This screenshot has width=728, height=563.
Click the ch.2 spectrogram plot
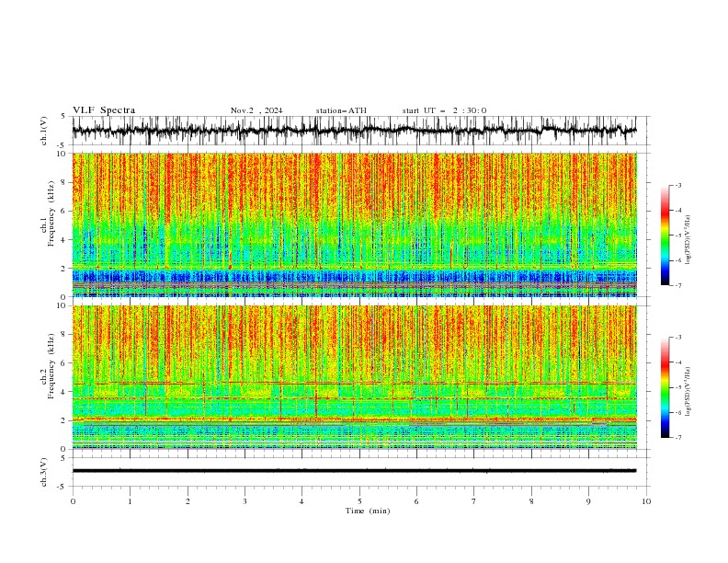(354, 377)
